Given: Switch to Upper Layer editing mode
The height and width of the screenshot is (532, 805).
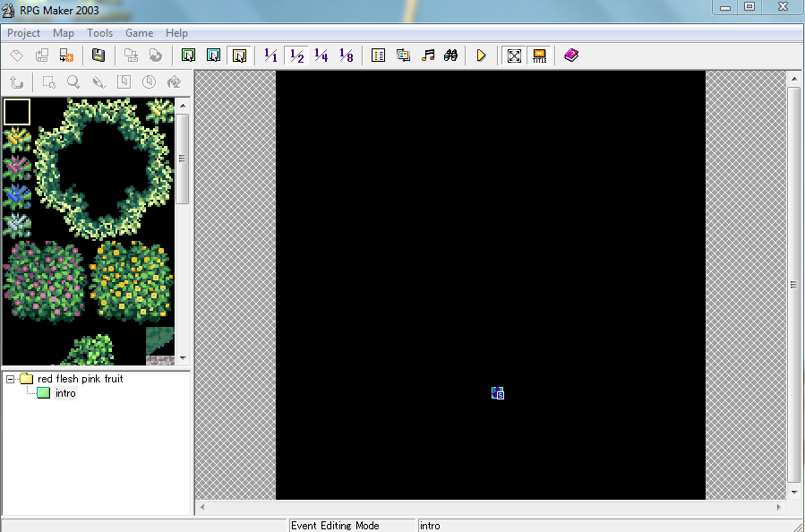Looking at the screenshot, I should [213, 56].
